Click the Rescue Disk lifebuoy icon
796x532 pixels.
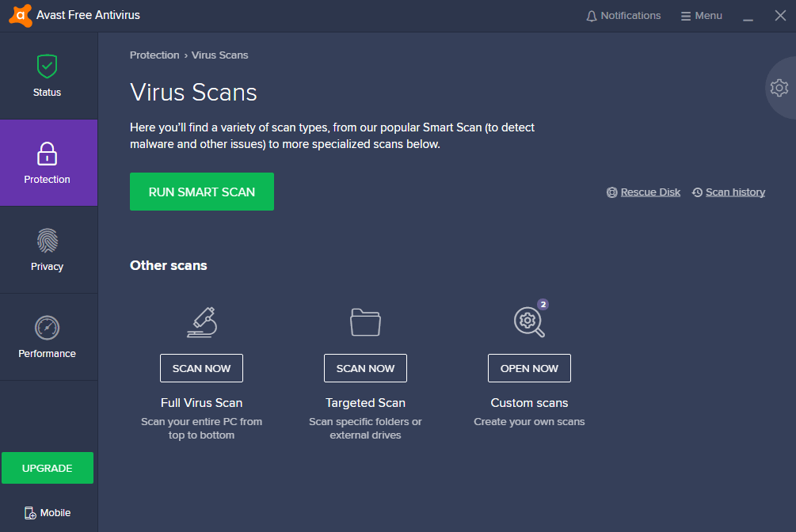click(x=612, y=192)
